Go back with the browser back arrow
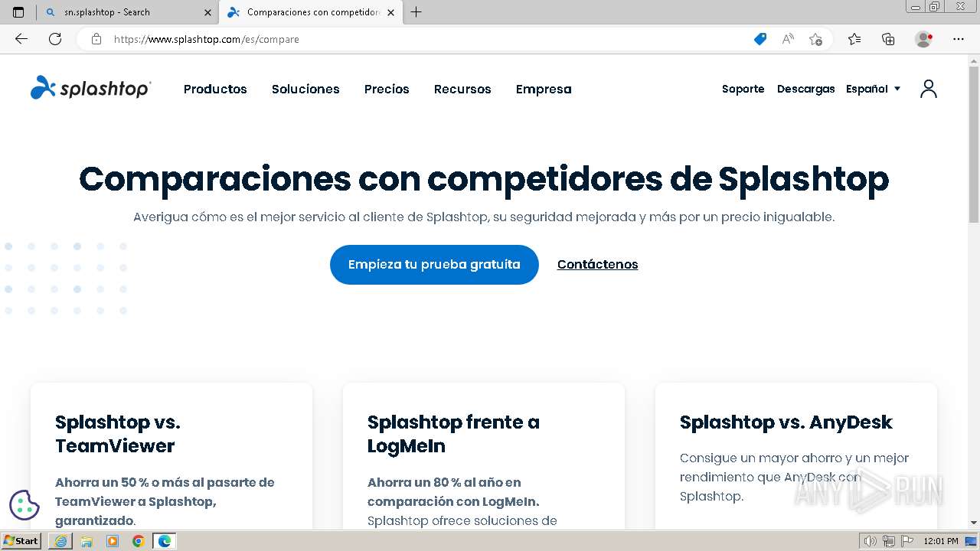Image resolution: width=980 pixels, height=551 pixels. 21,39
